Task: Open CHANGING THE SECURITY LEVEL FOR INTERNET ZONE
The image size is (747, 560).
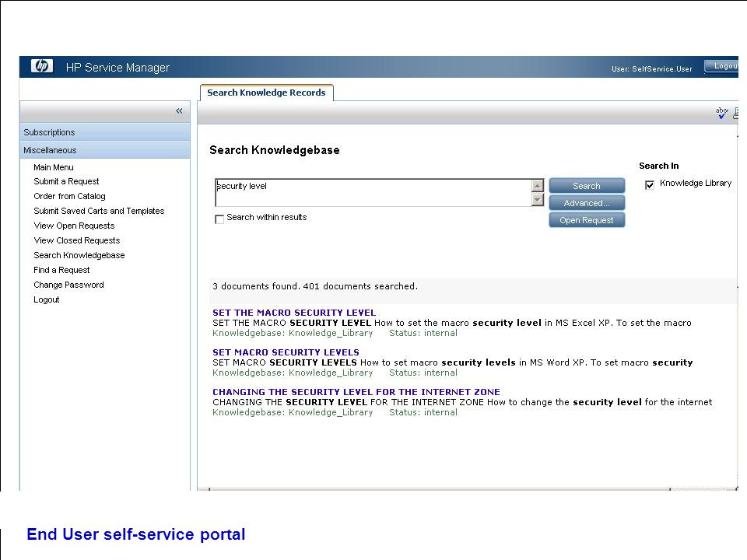Action: point(356,392)
